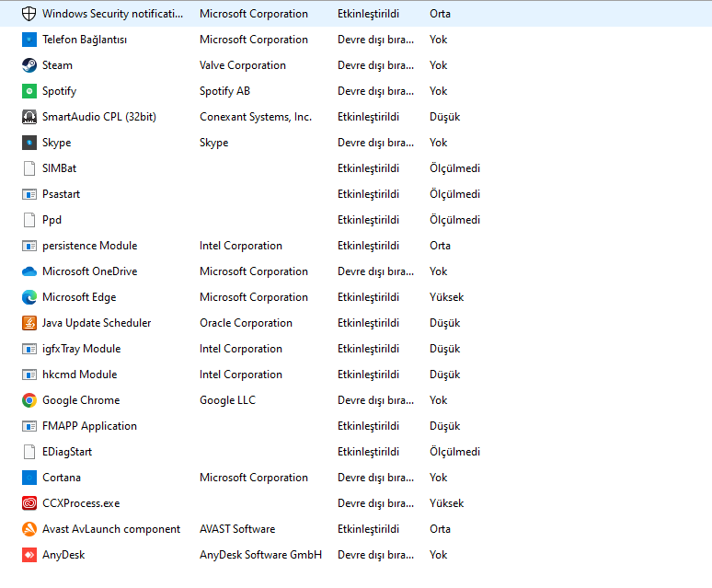The width and height of the screenshot is (712, 588).
Task: Click igfxTray Module entry name
Action: point(81,349)
